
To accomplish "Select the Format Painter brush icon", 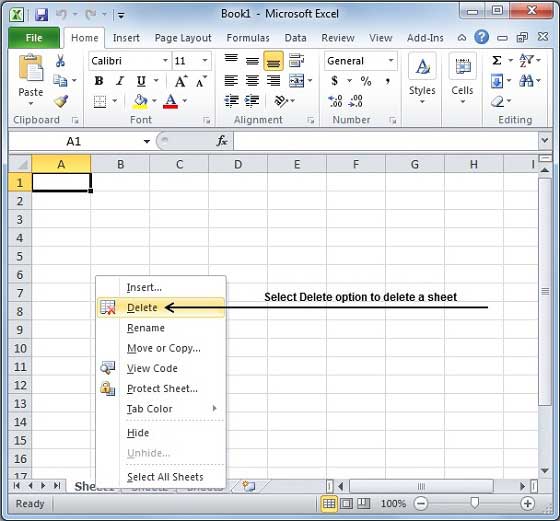I will point(61,101).
